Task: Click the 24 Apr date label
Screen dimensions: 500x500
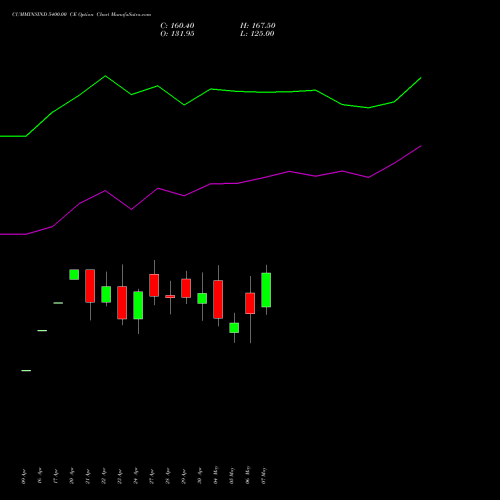Action: pyautogui.click(x=135, y=476)
